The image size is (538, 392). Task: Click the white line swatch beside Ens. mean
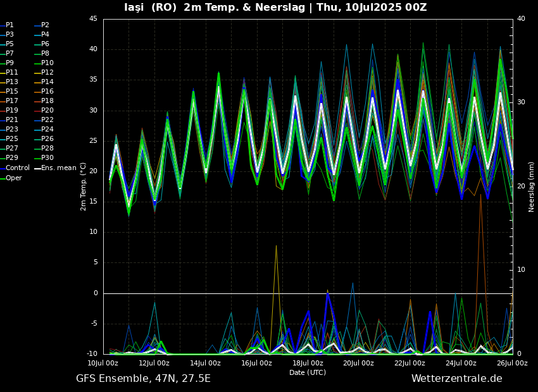pos(37,168)
